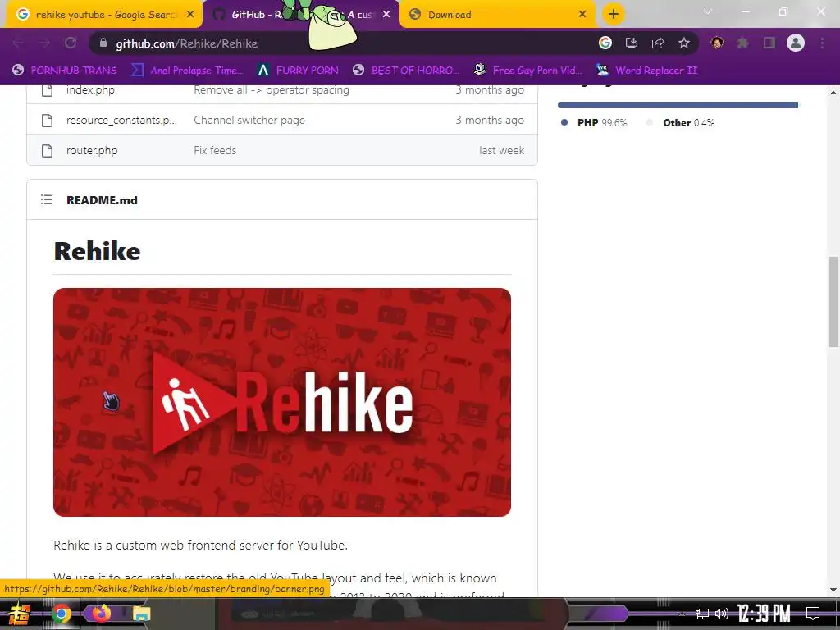Open volume control tray icon
The height and width of the screenshot is (630, 840).
pos(722,614)
